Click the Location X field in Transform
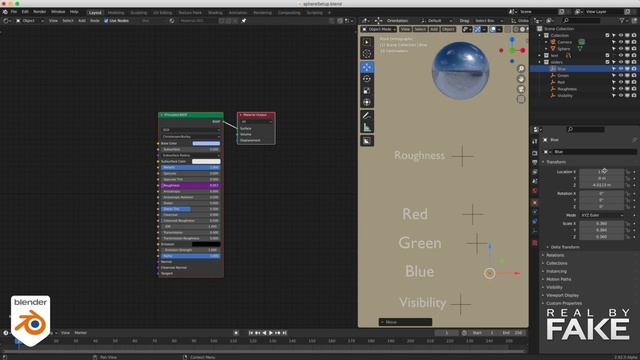This screenshot has width=640, height=360. (x=602, y=172)
